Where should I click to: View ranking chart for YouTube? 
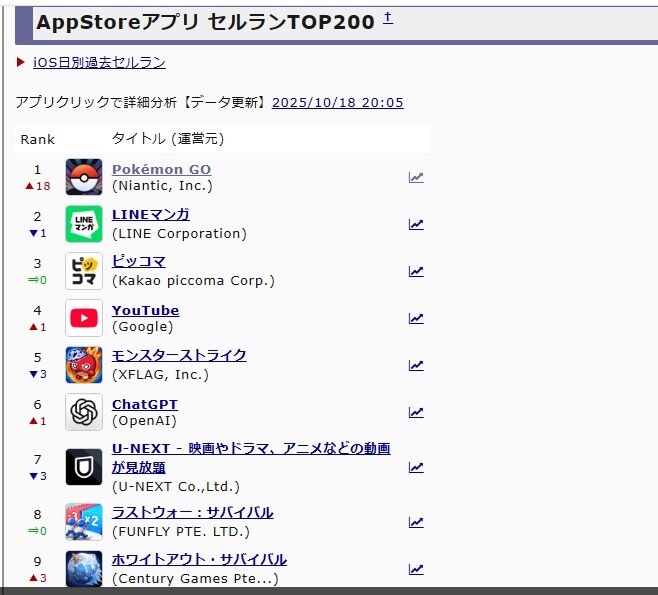416,318
